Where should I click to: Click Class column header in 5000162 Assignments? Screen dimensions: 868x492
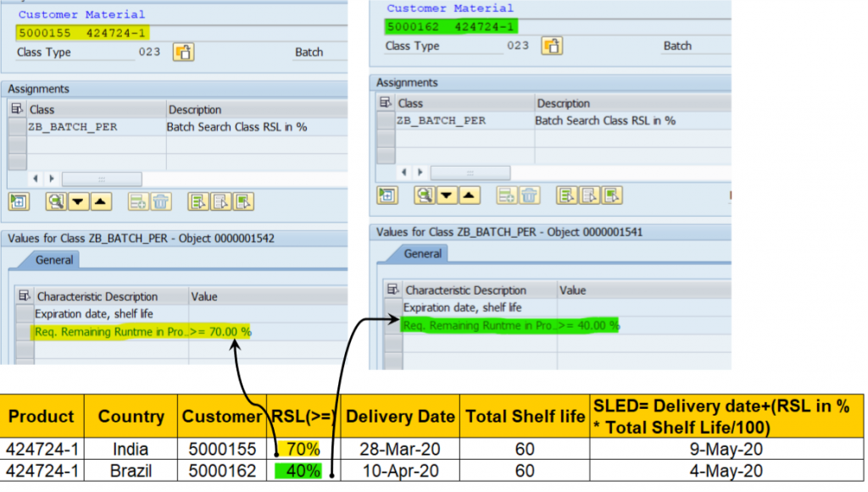465,103
